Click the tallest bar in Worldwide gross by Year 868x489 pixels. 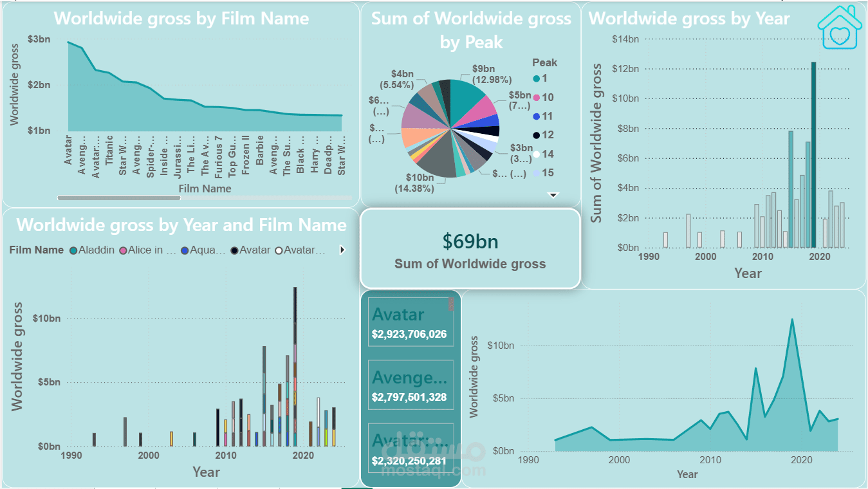click(x=813, y=154)
